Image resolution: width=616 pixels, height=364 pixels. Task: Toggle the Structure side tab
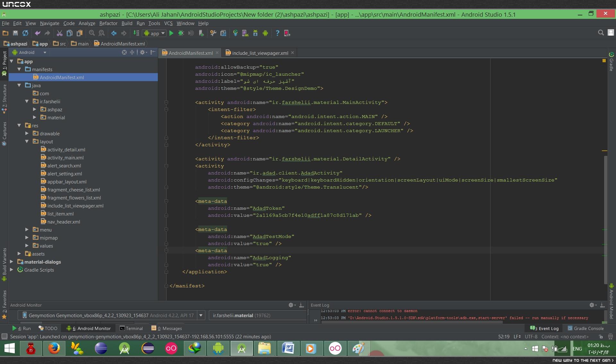tap(4, 99)
